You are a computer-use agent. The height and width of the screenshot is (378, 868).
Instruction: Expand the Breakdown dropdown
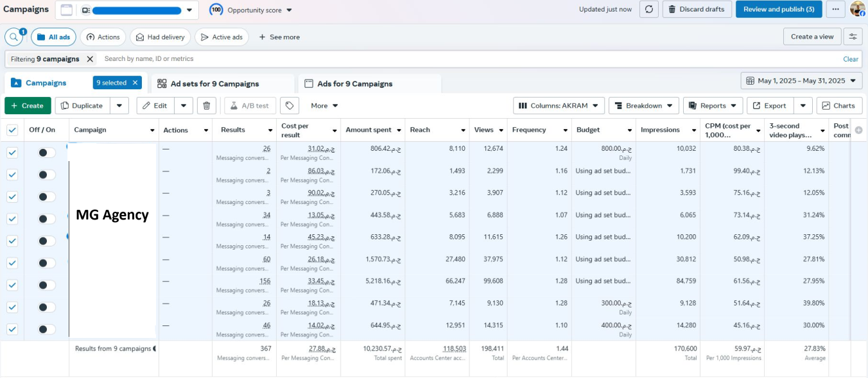click(x=643, y=106)
